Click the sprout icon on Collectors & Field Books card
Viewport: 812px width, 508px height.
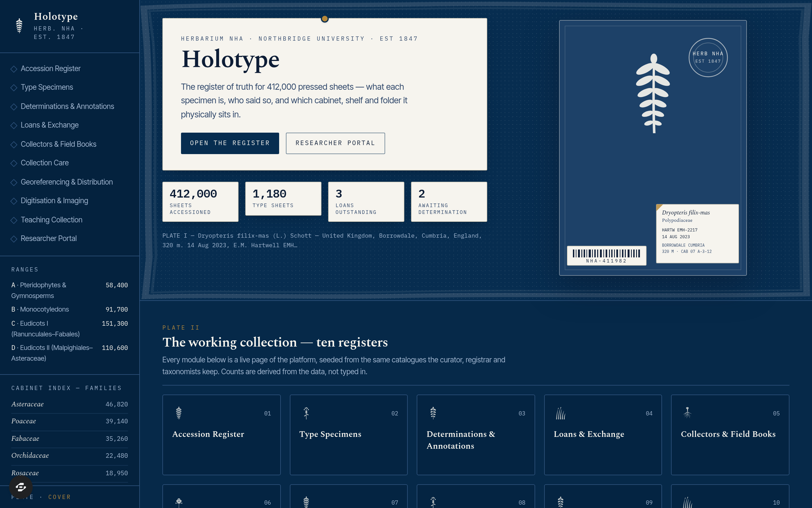[687, 413]
